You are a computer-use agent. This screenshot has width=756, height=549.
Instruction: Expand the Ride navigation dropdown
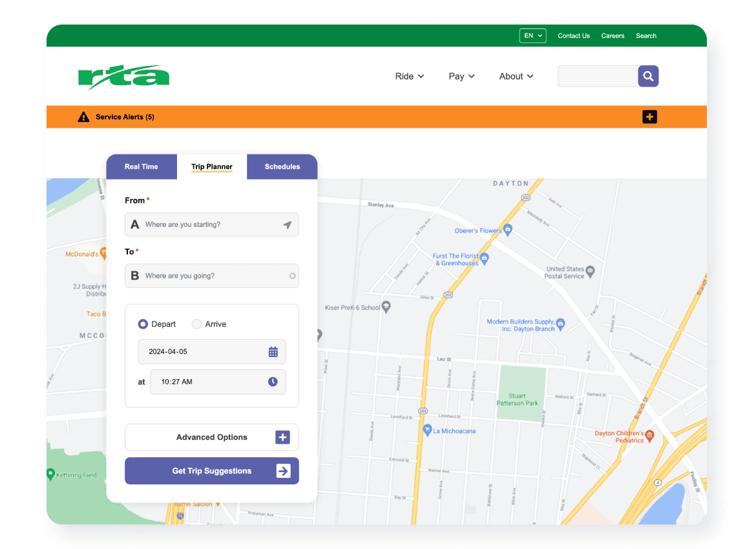pyautogui.click(x=409, y=76)
